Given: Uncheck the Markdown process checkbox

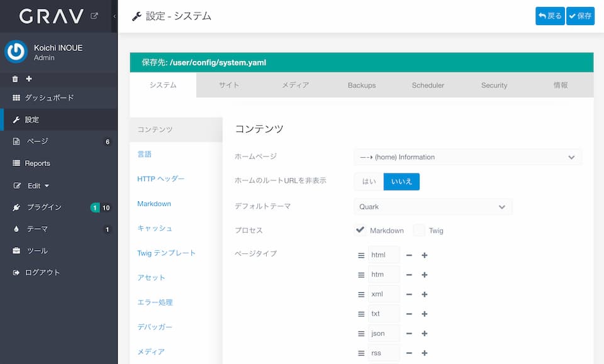Looking at the screenshot, I should click(361, 230).
